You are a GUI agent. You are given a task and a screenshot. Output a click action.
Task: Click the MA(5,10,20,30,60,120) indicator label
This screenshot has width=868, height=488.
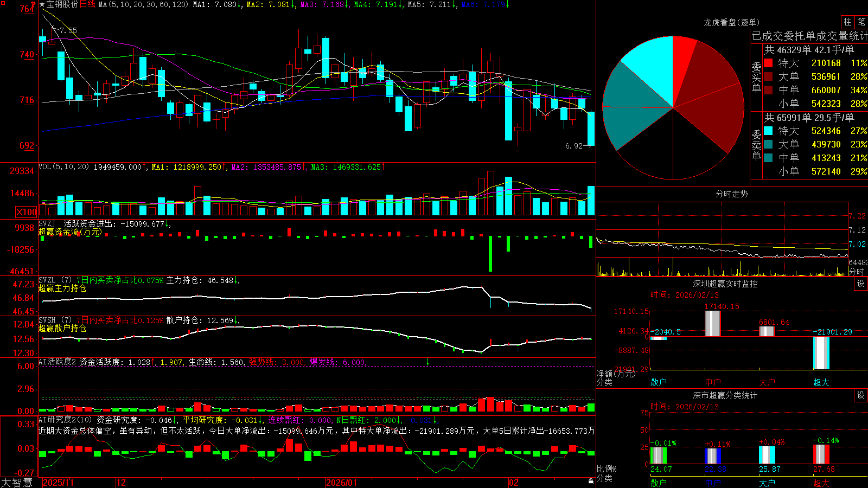[144, 4]
